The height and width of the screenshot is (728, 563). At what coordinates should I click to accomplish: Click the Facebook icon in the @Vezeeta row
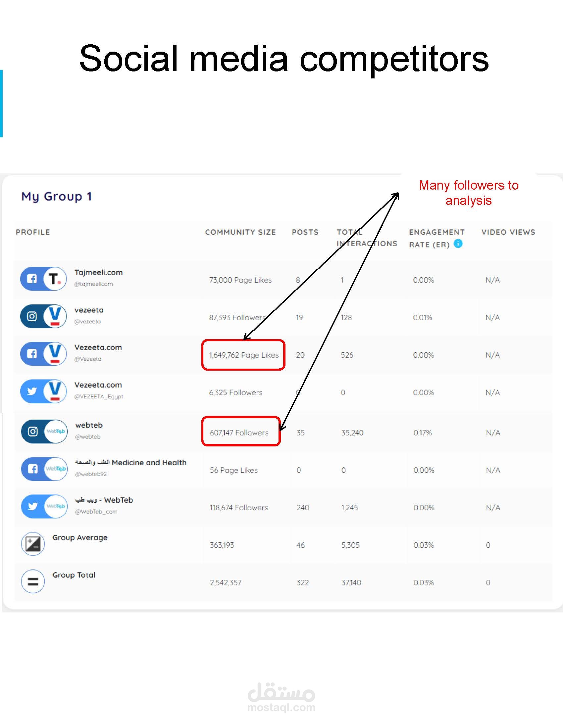[32, 354]
